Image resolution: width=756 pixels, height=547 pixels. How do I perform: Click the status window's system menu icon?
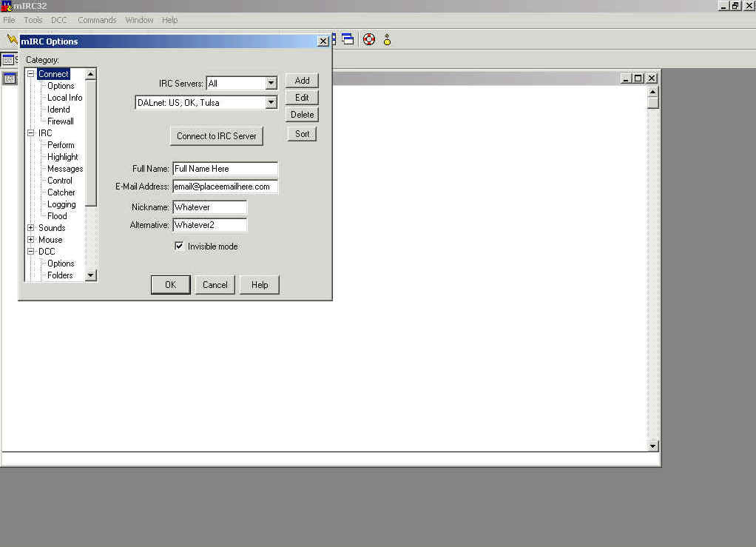point(10,78)
